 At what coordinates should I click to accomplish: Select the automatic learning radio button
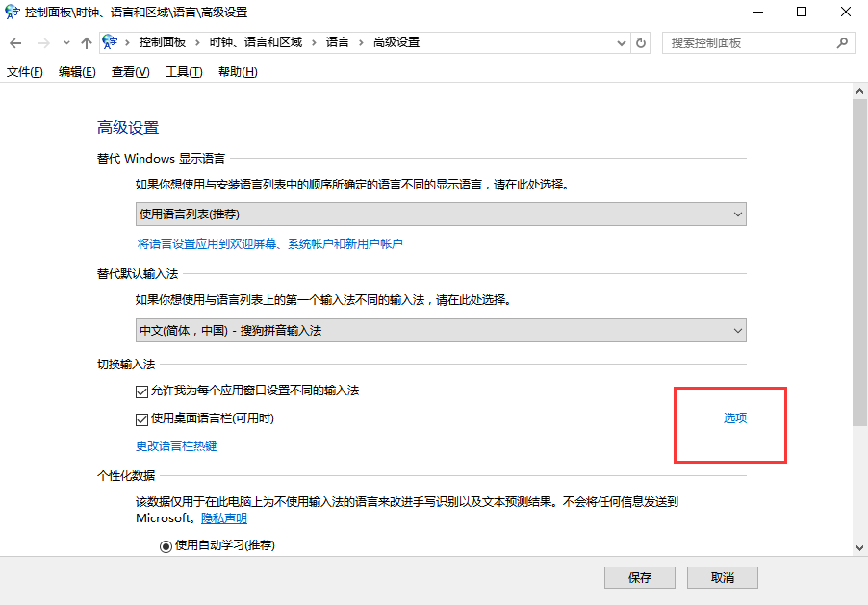click(x=166, y=545)
